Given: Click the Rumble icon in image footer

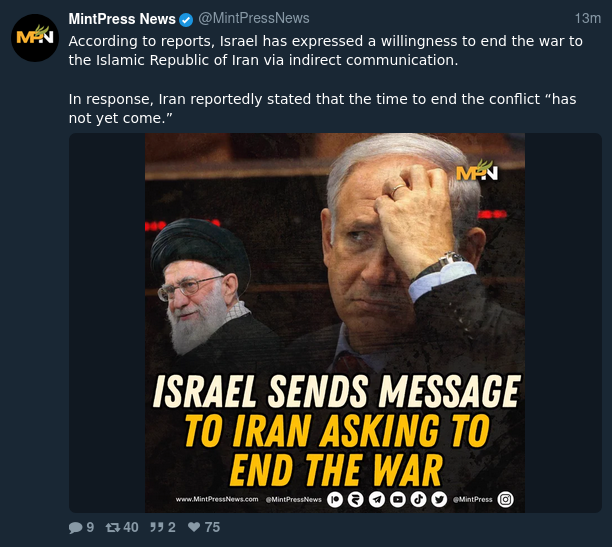Looking at the screenshot, I should [x=356, y=499].
